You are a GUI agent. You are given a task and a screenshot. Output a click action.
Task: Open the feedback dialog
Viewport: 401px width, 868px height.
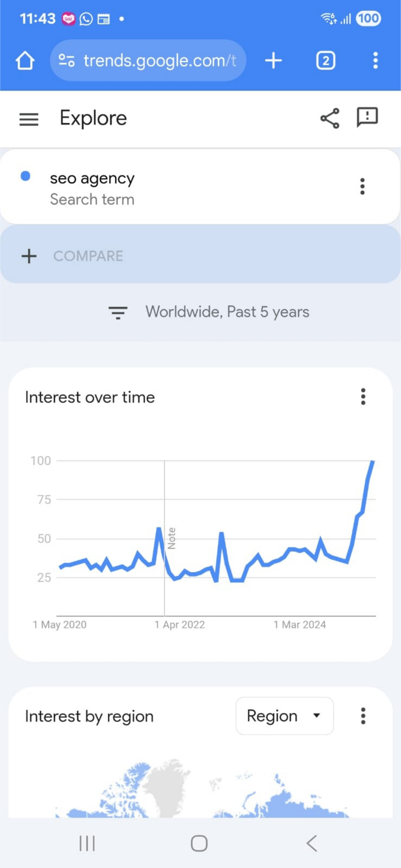click(367, 118)
